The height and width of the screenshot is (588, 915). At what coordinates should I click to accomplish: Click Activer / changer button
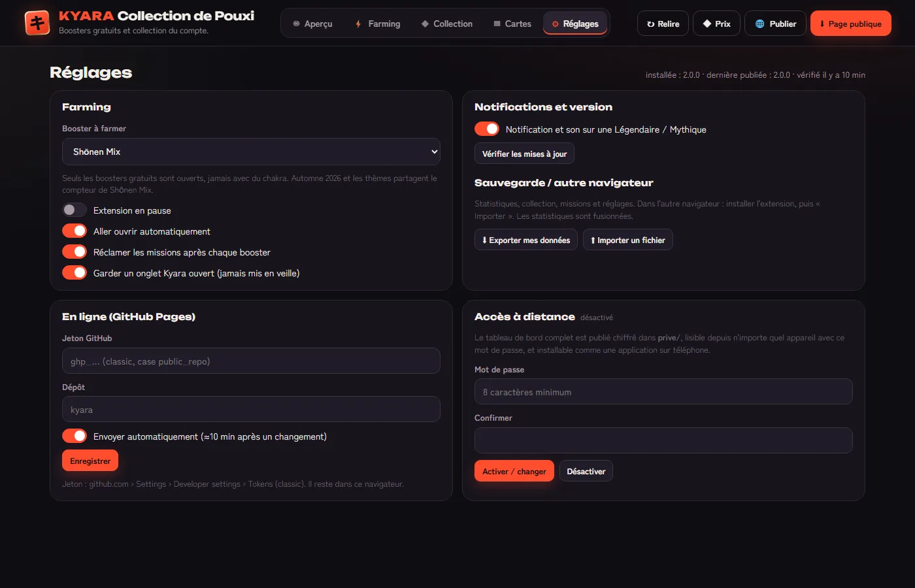click(x=514, y=471)
